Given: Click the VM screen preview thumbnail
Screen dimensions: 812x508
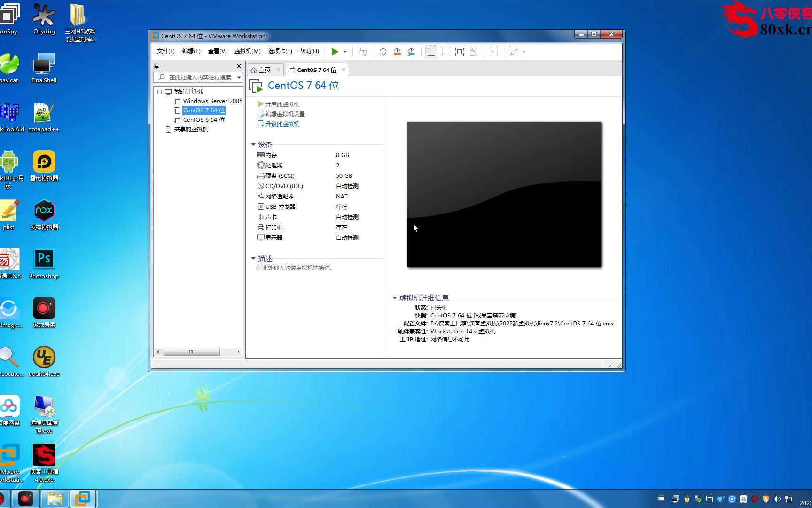Looking at the screenshot, I should click(x=504, y=195).
